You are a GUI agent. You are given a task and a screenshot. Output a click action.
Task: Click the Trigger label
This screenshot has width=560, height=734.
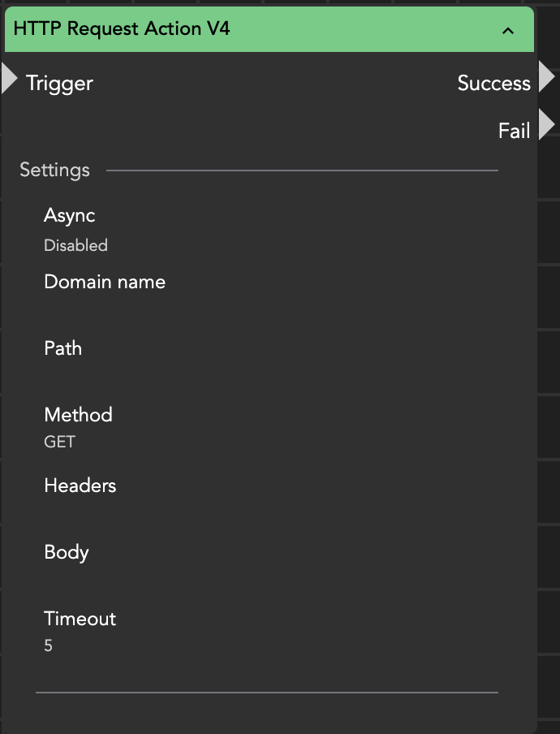pyautogui.click(x=59, y=83)
